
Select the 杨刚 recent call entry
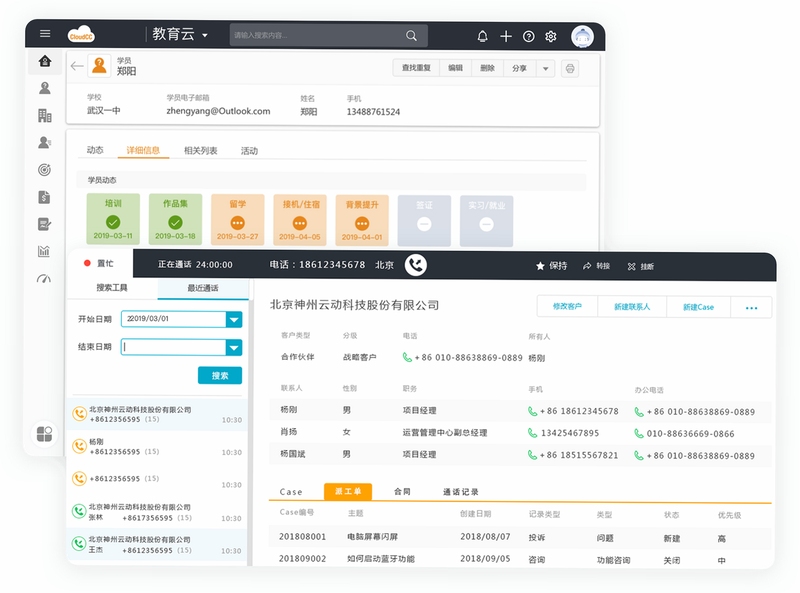(157, 447)
